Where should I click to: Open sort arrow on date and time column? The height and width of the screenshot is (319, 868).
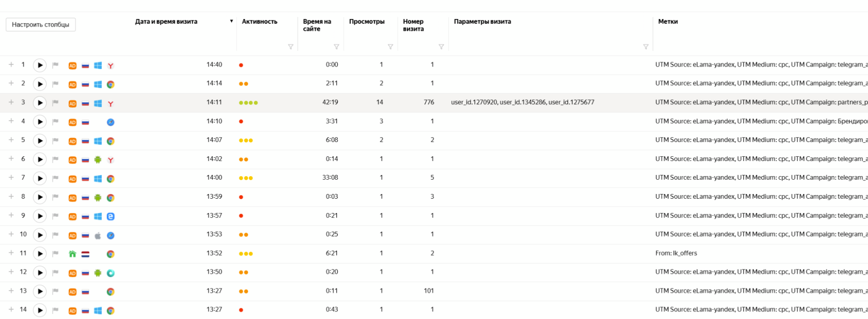tap(231, 21)
